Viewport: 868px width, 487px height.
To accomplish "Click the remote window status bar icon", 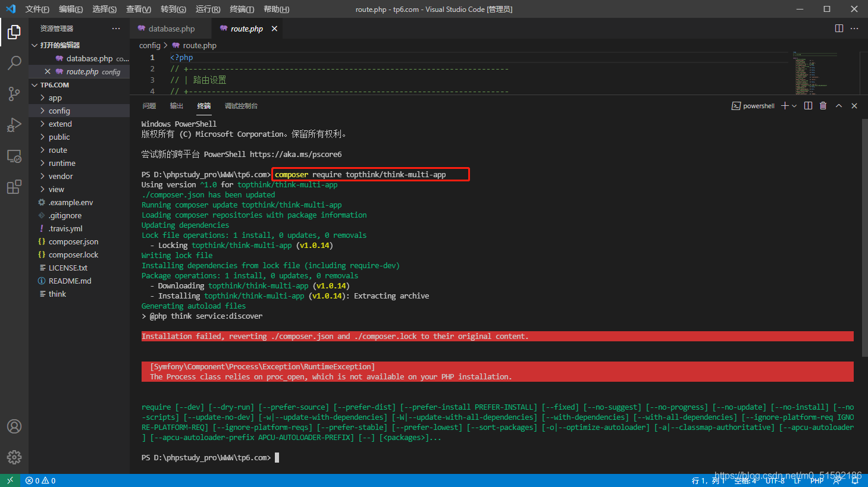I will coord(10,480).
